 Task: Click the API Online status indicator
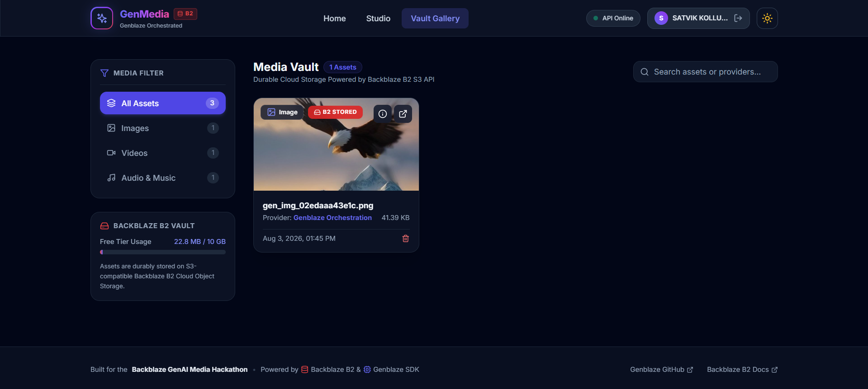point(613,18)
